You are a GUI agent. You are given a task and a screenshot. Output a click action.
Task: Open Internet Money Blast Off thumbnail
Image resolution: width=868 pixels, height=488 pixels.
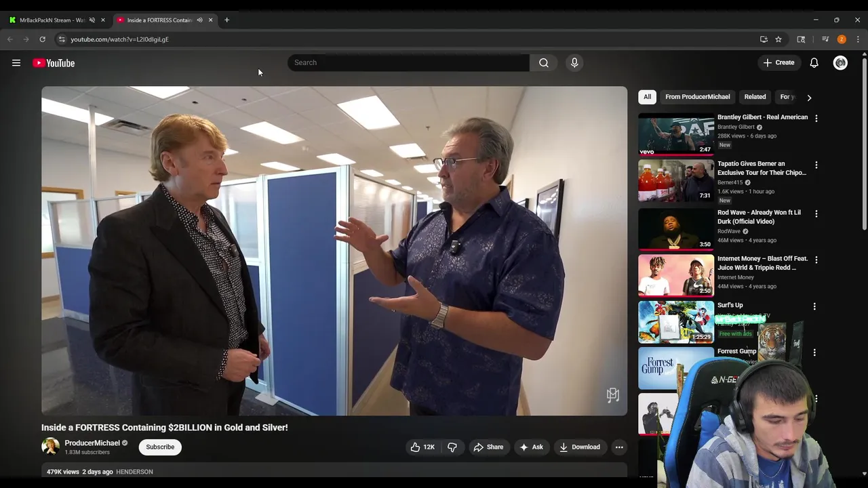(676, 275)
